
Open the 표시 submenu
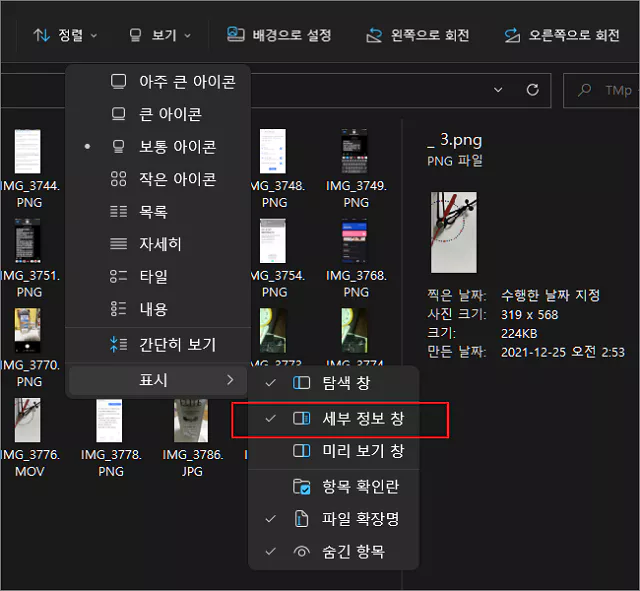(158, 380)
